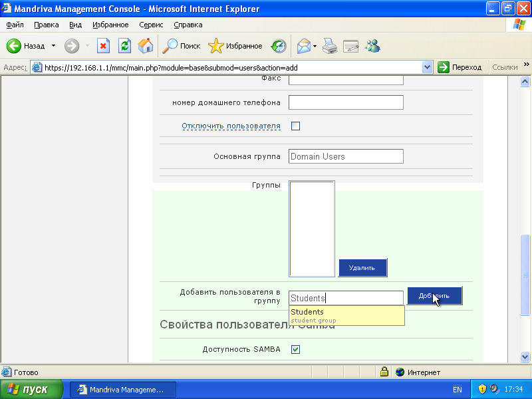Open the Файл menu
The height and width of the screenshot is (399, 532).
tap(15, 25)
